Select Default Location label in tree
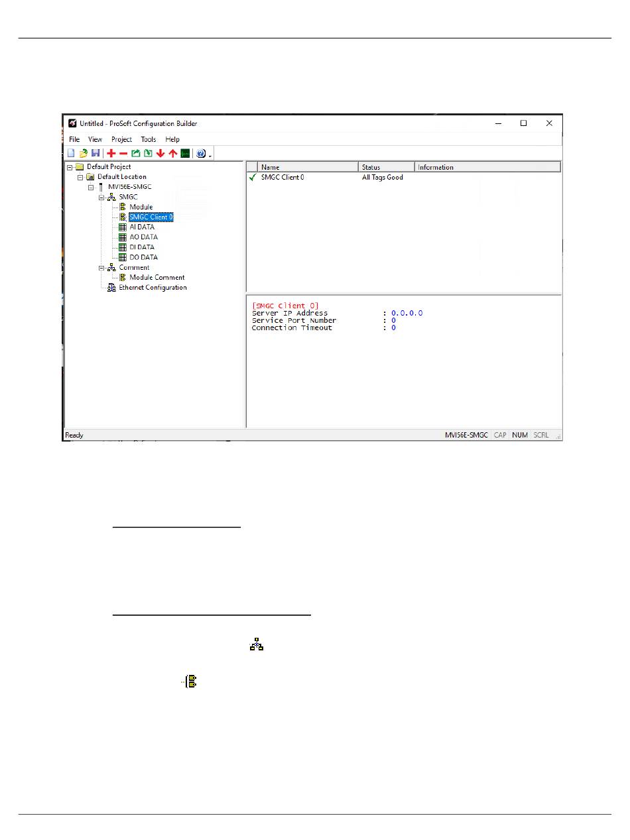The width and height of the screenshot is (630, 840). tap(122, 177)
